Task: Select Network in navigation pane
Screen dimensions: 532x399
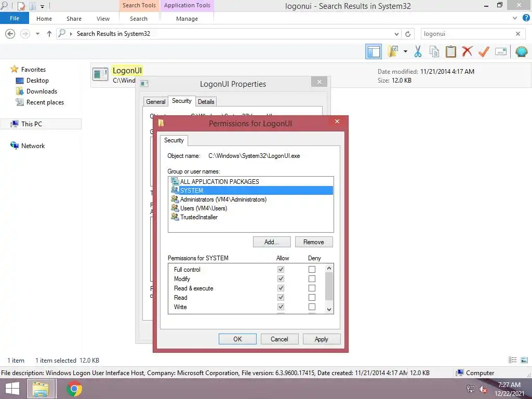Action: (x=33, y=145)
